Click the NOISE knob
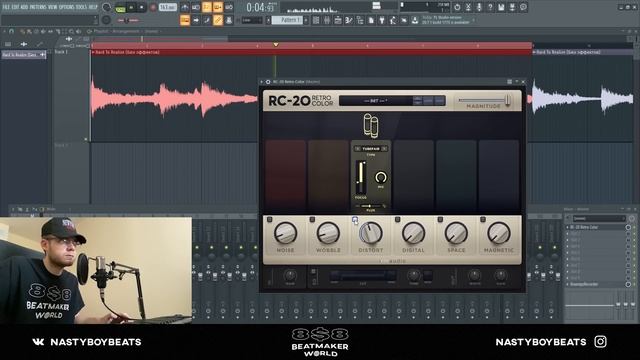Image resolution: width=640 pixels, height=360 pixels. pyautogui.click(x=285, y=233)
